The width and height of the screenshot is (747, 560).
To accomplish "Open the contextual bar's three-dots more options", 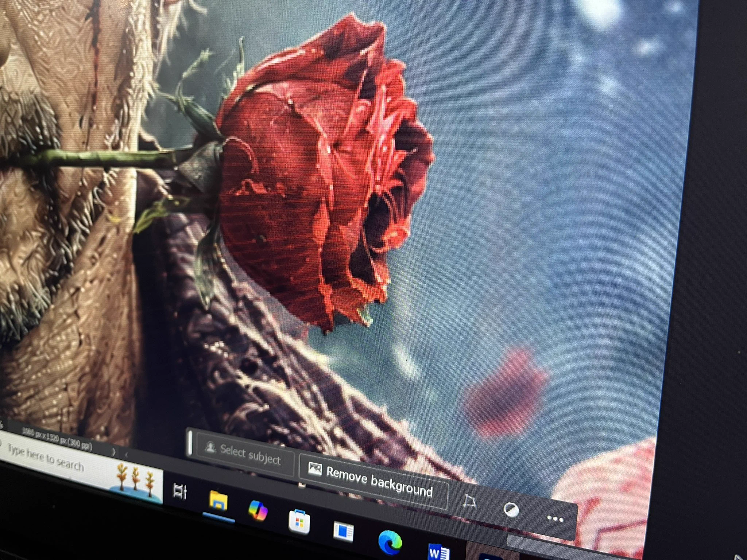I will [x=555, y=519].
